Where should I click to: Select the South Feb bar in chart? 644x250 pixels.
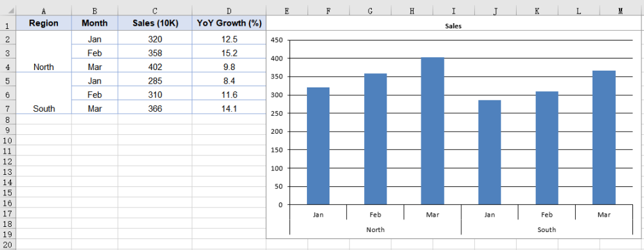click(x=547, y=148)
